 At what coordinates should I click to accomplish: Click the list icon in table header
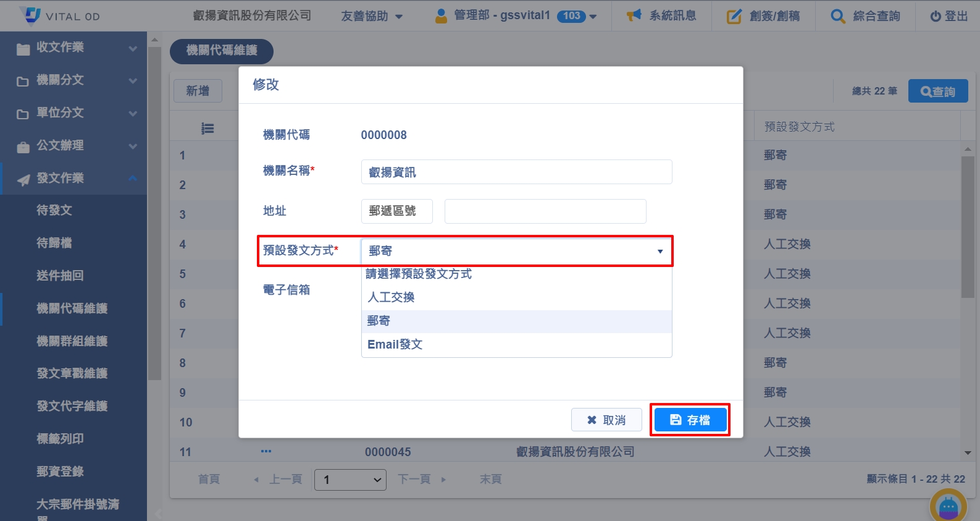(207, 129)
